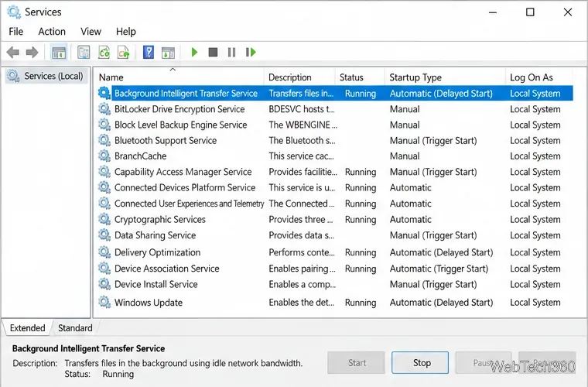This screenshot has width=588, height=387.
Task: Select Block Level Backup Engine Service name
Action: (181, 125)
